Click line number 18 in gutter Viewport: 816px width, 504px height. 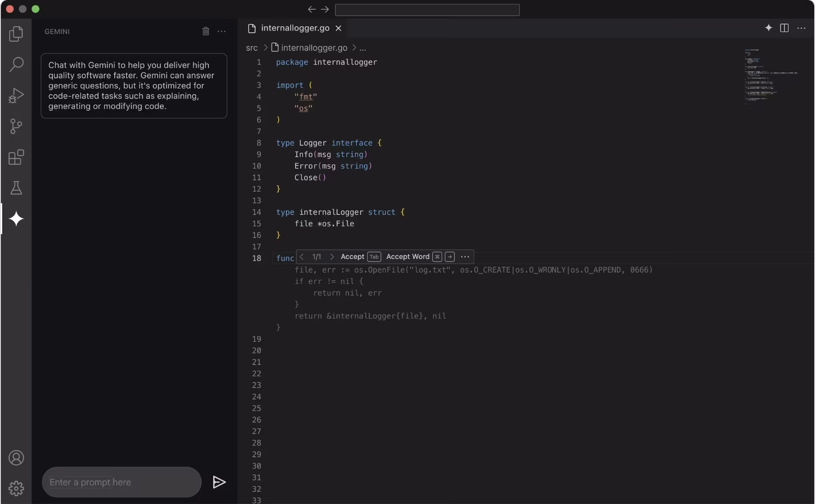[257, 258]
